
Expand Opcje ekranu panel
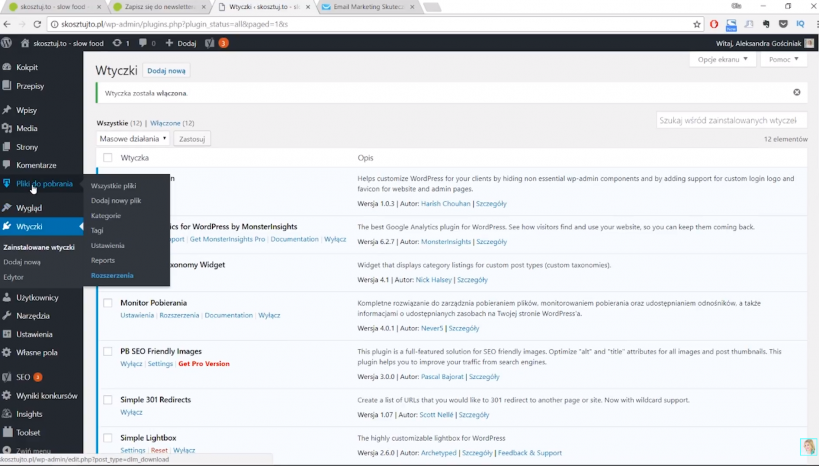point(723,60)
